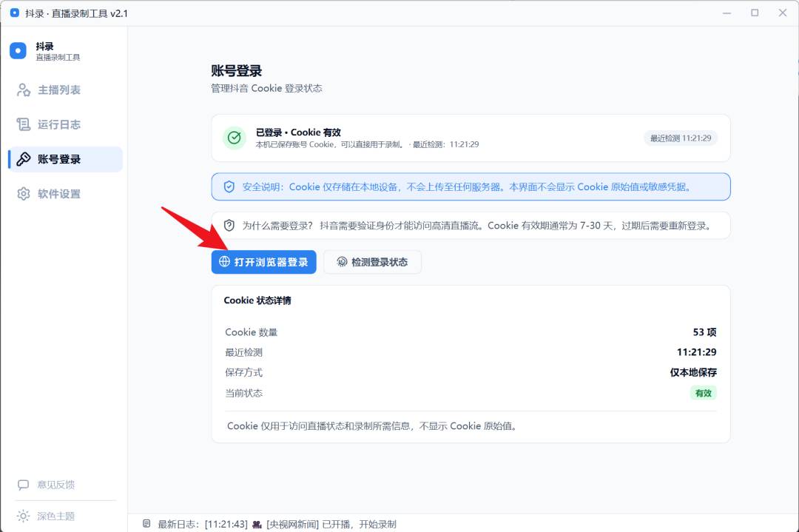The height and width of the screenshot is (532, 799).
Task: Click the 意见反馈 speech bubble icon
Action: pyautogui.click(x=23, y=485)
